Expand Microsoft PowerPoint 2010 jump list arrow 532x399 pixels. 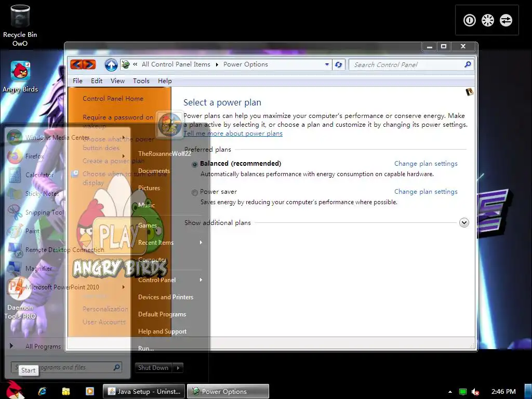[x=124, y=287]
